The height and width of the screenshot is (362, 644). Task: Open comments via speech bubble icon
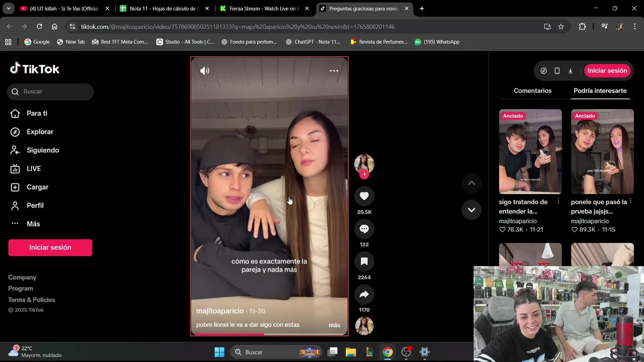364,229
